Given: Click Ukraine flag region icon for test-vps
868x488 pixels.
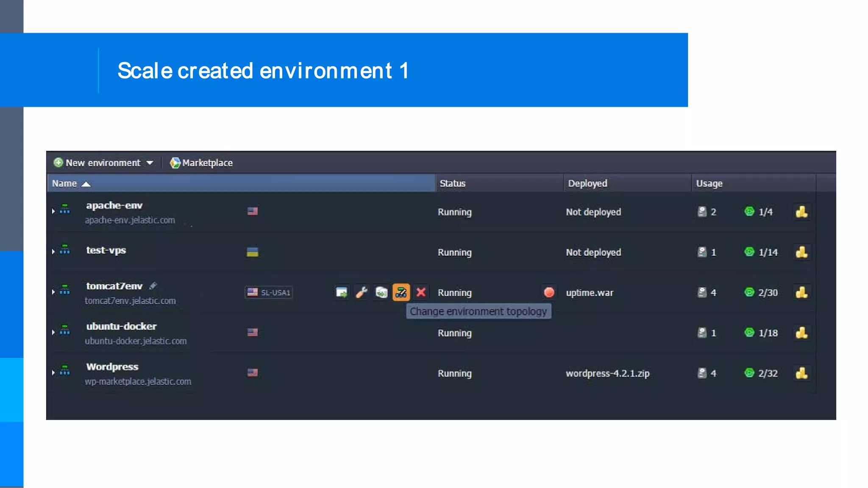Looking at the screenshot, I should coord(253,252).
